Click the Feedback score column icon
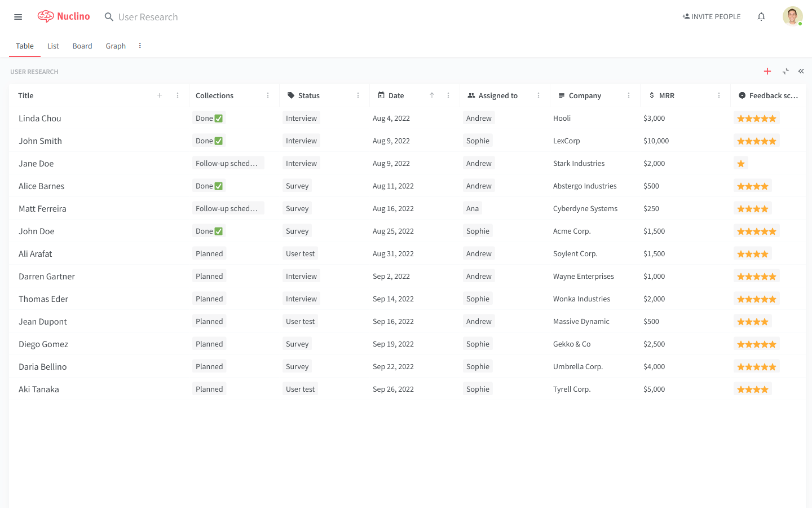The image size is (812, 508). (742, 95)
